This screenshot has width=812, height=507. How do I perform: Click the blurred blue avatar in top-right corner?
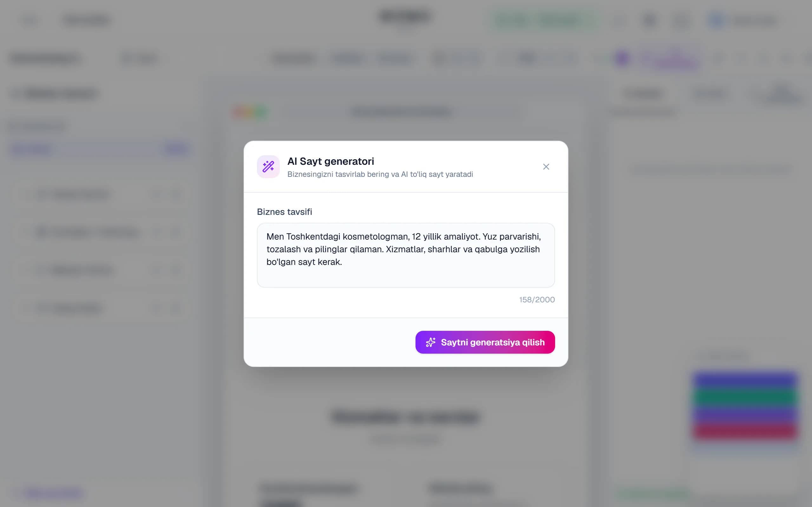tap(717, 21)
